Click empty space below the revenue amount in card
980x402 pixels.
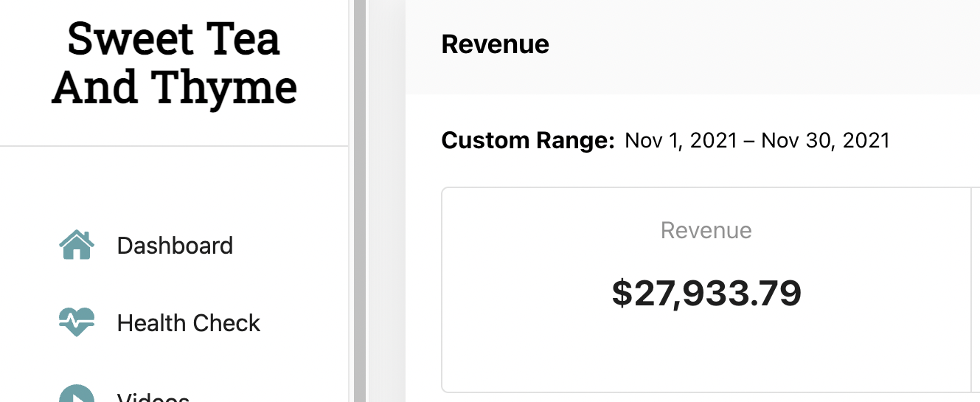click(706, 354)
